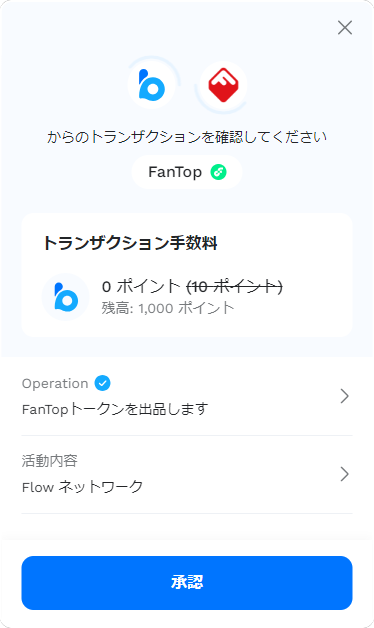374x628 pixels.
Task: Click the 活動内容 label
Action: pyautogui.click(x=50, y=461)
